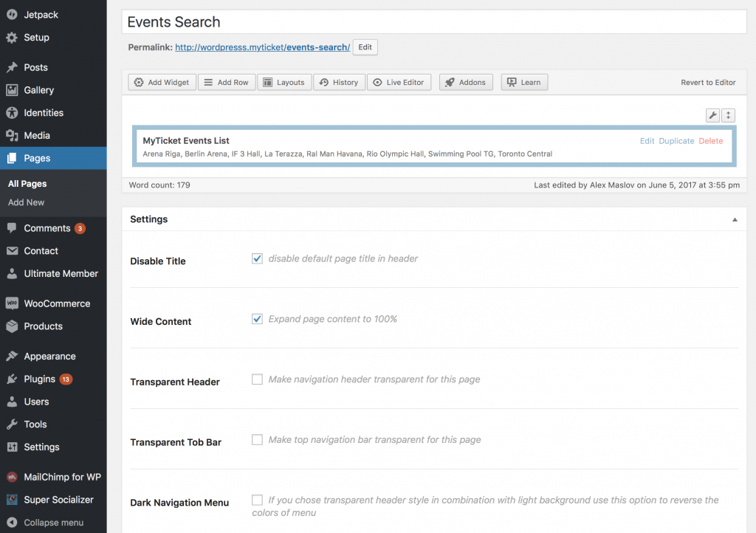
Task: Open the Ultimate Member menu label
Action: click(x=61, y=273)
